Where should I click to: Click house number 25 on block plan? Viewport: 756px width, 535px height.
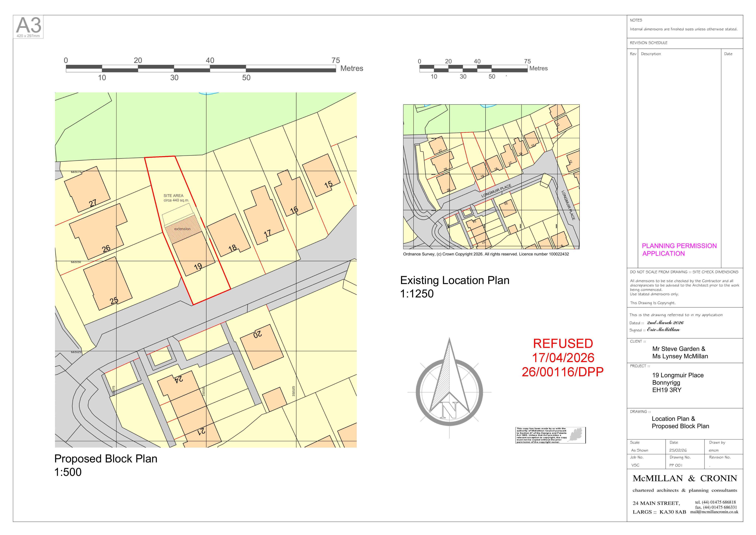114,301
